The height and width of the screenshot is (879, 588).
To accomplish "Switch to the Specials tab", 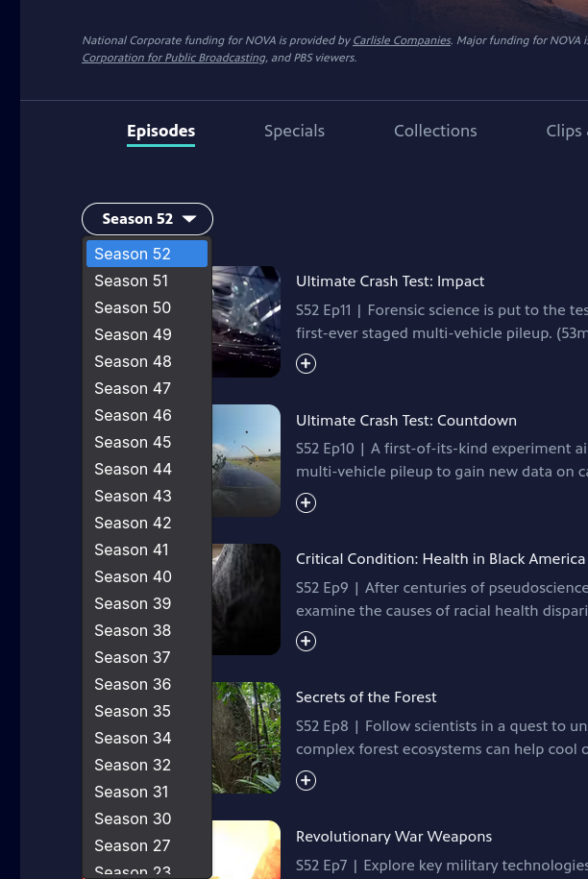I will (x=294, y=132).
